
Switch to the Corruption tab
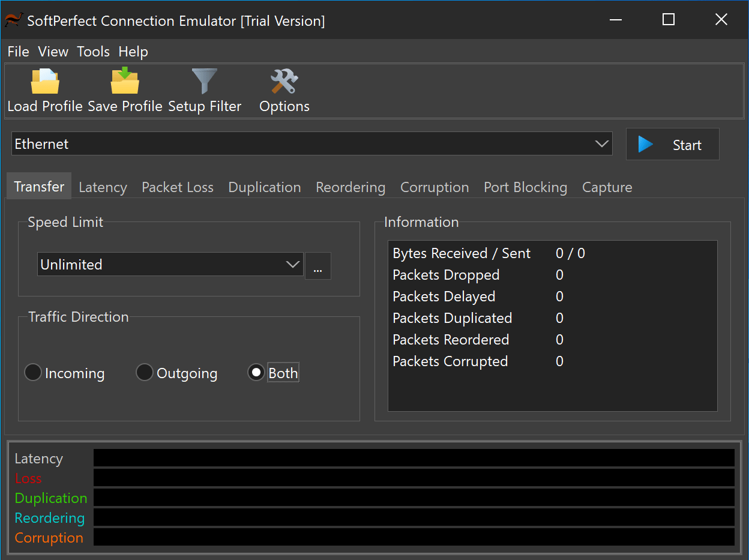coord(435,187)
